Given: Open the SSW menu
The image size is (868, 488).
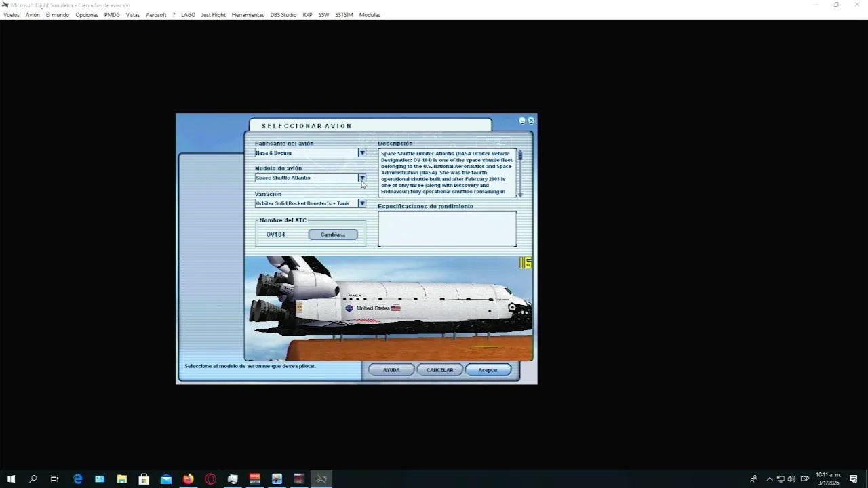Looking at the screenshot, I should [x=323, y=15].
